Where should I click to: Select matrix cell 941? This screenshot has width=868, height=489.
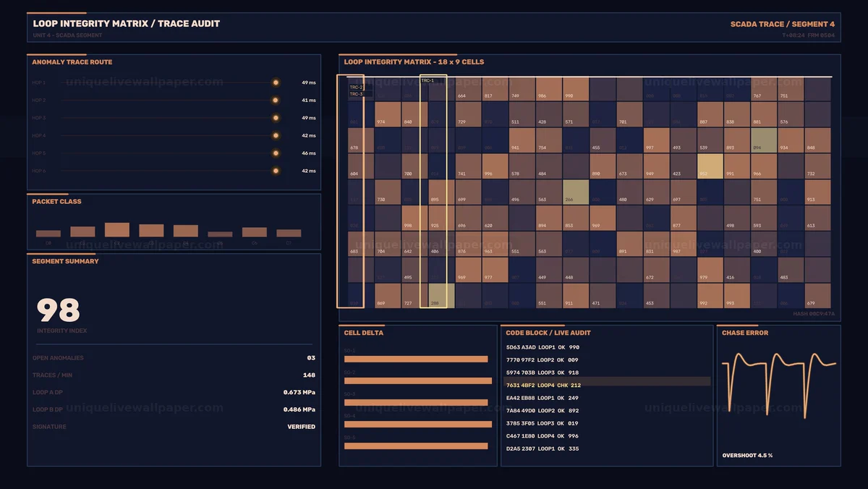click(522, 140)
